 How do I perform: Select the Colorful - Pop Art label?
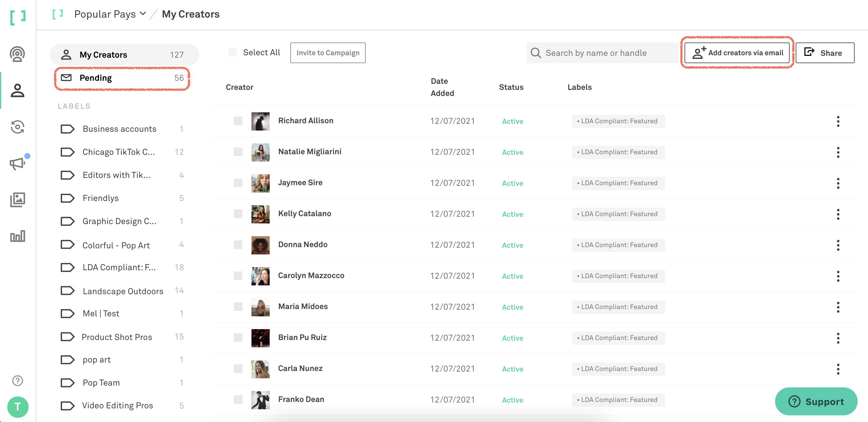click(116, 245)
